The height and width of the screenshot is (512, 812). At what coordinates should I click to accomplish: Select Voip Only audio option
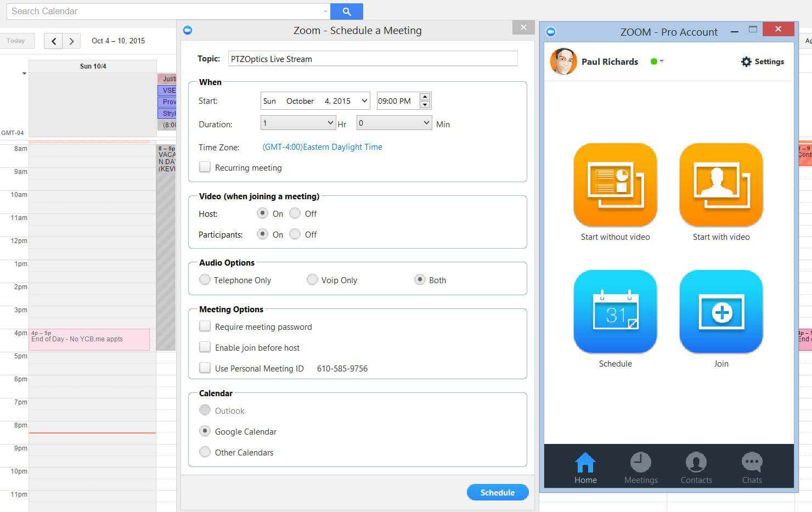click(x=312, y=279)
